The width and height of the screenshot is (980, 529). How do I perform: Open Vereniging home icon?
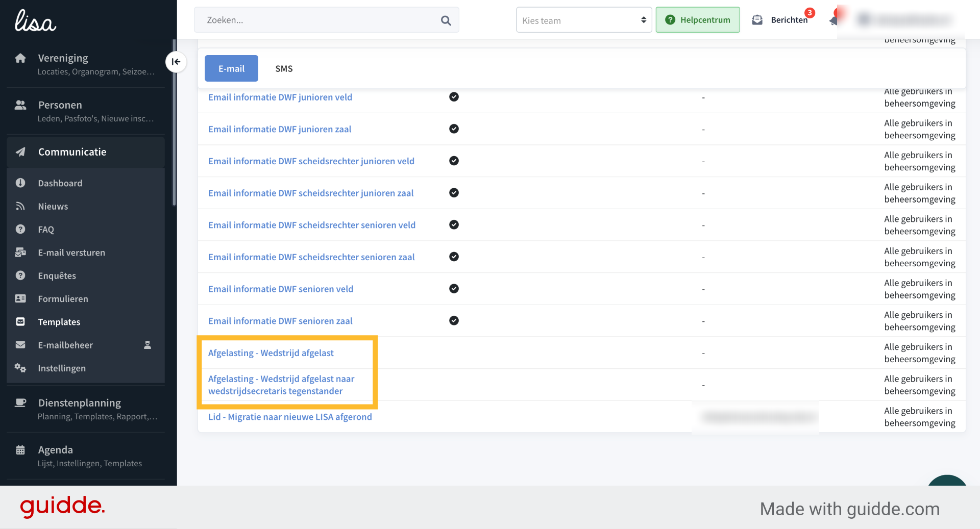[x=20, y=58]
